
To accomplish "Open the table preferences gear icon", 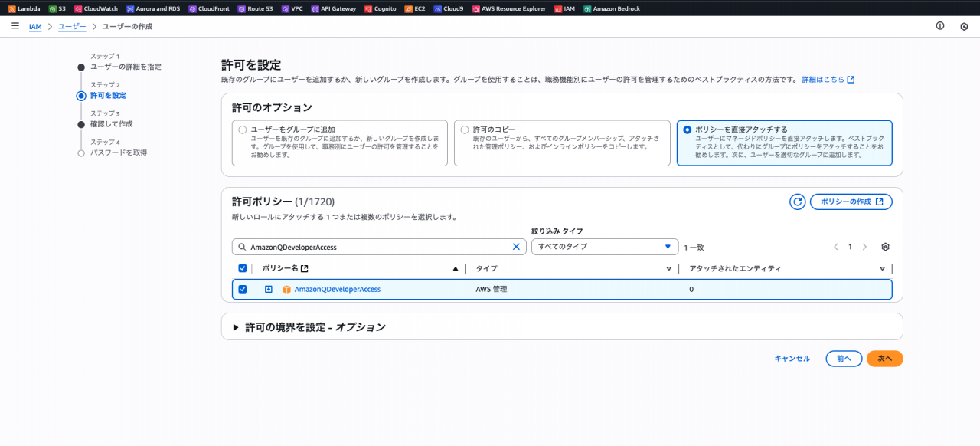I will pos(885,247).
